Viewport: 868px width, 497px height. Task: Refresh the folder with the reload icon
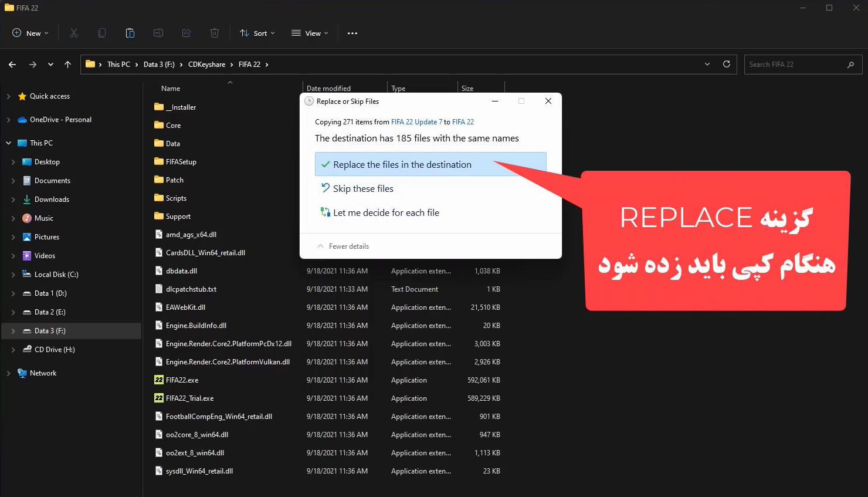click(x=726, y=65)
